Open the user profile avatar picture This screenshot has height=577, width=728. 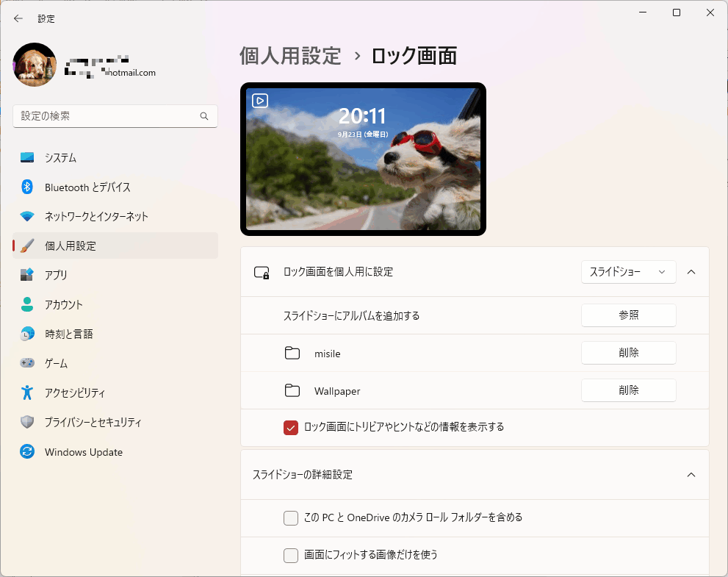click(35, 65)
